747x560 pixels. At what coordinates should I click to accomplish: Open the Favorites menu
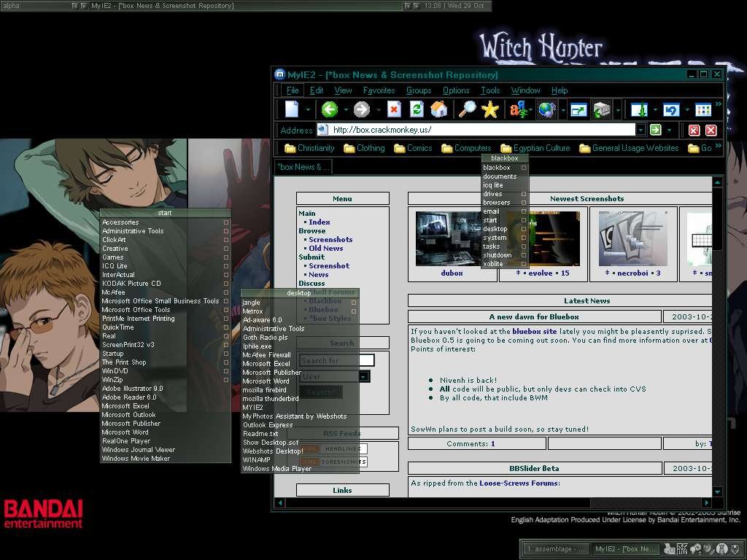[379, 90]
